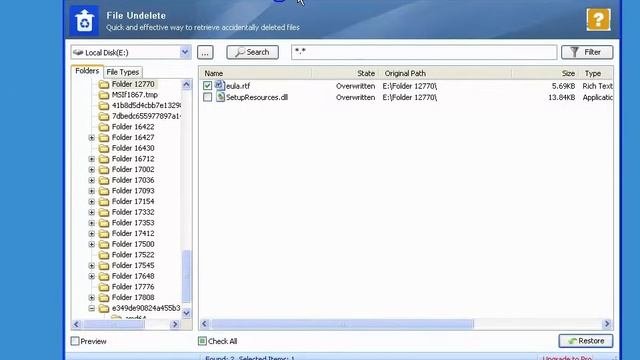The height and width of the screenshot is (360, 640).
Task: Expand Folder 16712 tree node
Action: tap(91, 159)
